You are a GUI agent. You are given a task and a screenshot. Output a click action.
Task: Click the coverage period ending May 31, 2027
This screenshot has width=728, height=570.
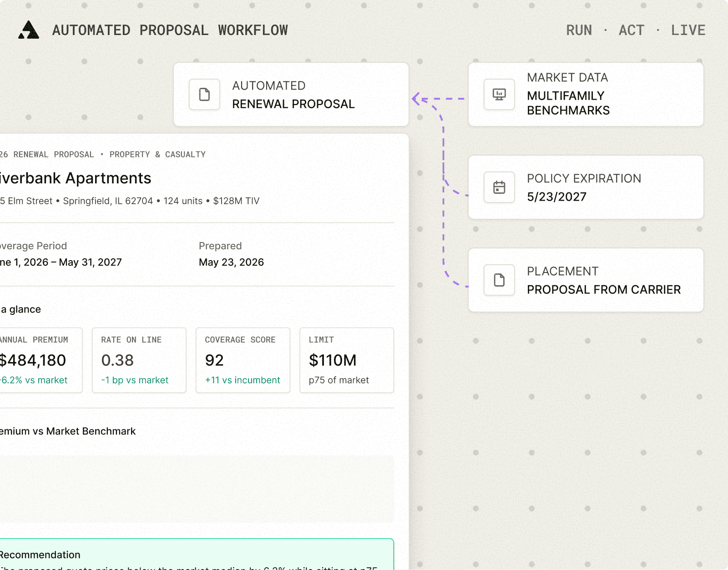61,262
